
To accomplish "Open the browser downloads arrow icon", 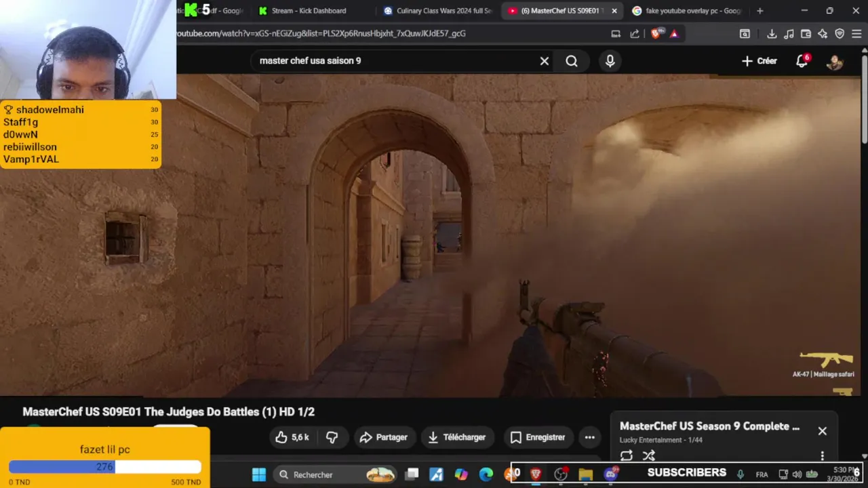I will (772, 34).
